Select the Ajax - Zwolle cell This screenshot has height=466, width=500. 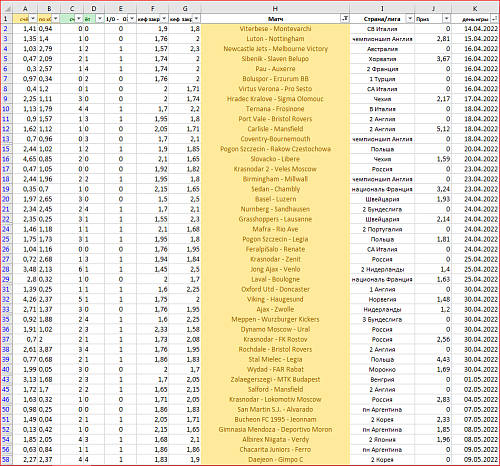pyautogui.click(x=275, y=309)
